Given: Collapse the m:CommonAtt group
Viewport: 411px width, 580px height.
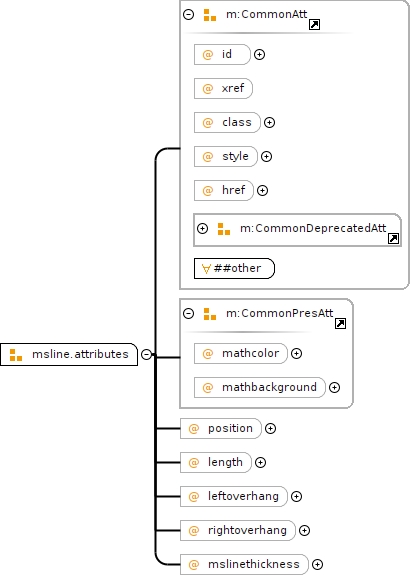Looking at the screenshot, I should 189,14.
